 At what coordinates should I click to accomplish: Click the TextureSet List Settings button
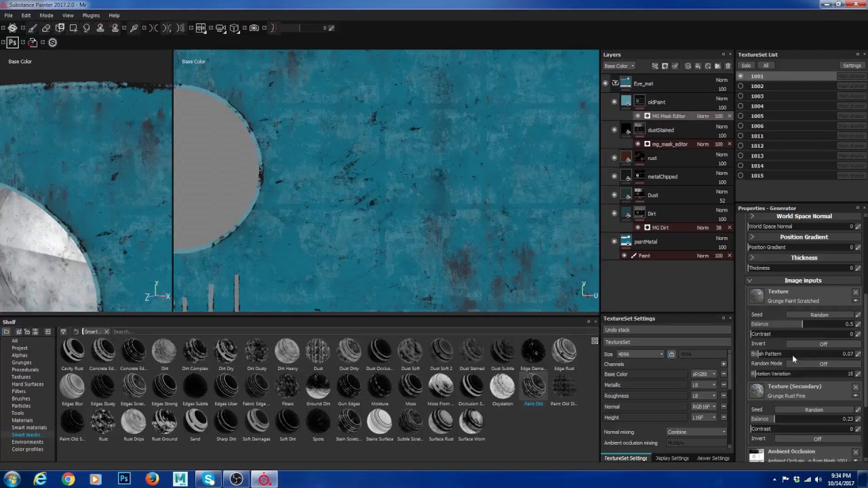(x=852, y=66)
